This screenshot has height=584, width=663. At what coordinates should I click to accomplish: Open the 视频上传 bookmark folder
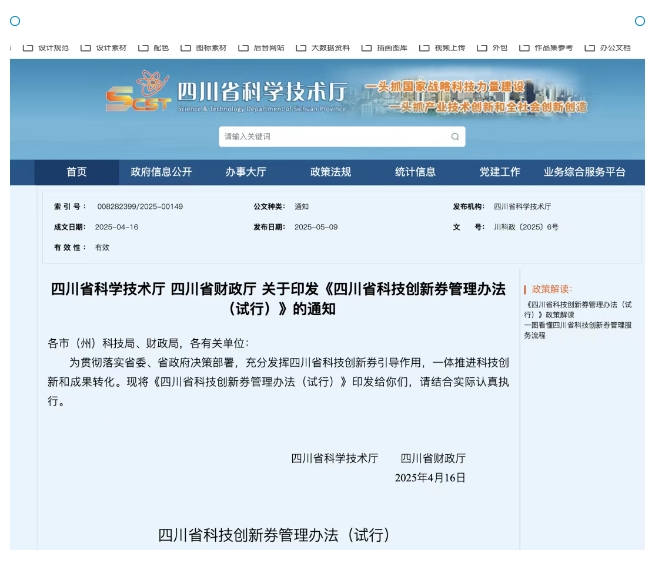click(x=442, y=48)
